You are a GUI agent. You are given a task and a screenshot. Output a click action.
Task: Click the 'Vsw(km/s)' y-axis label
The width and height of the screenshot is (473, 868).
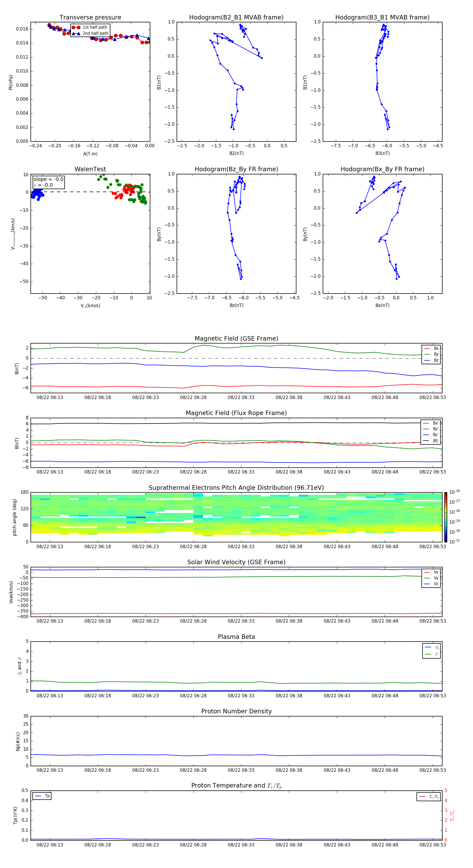point(11,592)
